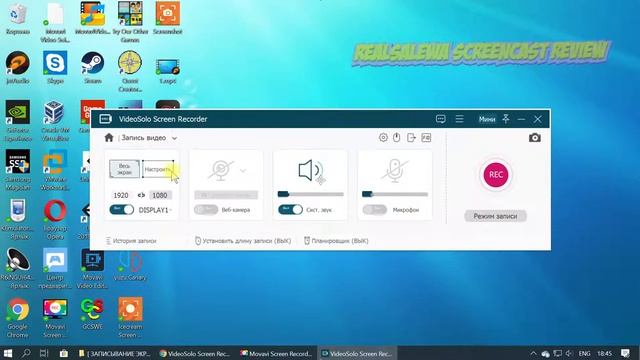The height and width of the screenshot is (360, 640).
Task: Open Samsung Magician desktop shortcut
Action: tap(18, 170)
